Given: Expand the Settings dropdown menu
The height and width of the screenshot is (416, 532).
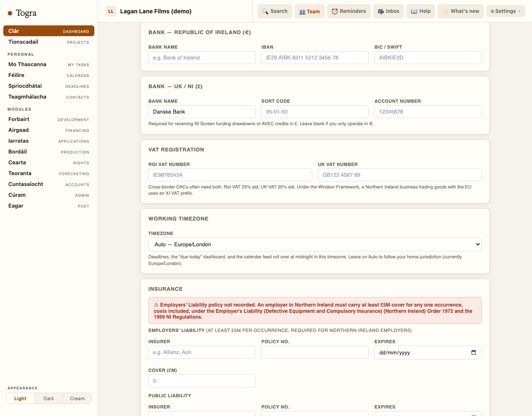Looking at the screenshot, I should pyautogui.click(x=505, y=11).
